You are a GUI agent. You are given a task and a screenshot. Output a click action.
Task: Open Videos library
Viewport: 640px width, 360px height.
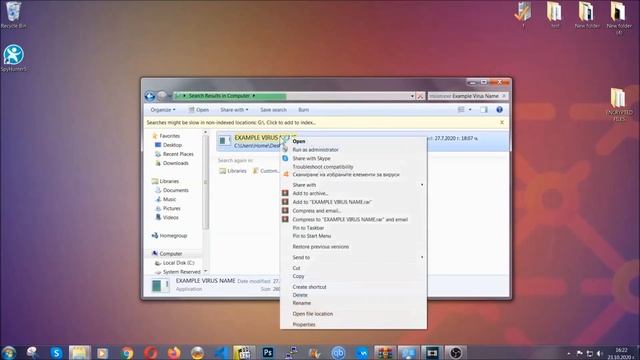click(x=170, y=217)
